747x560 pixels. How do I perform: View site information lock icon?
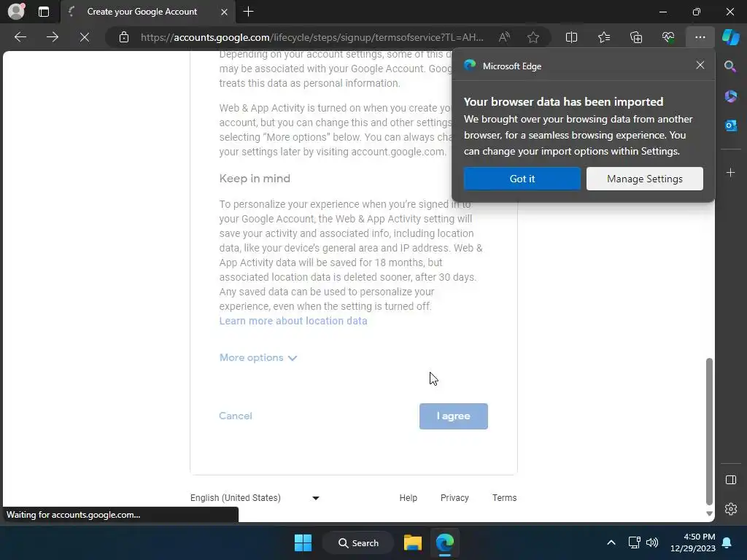[x=124, y=37]
